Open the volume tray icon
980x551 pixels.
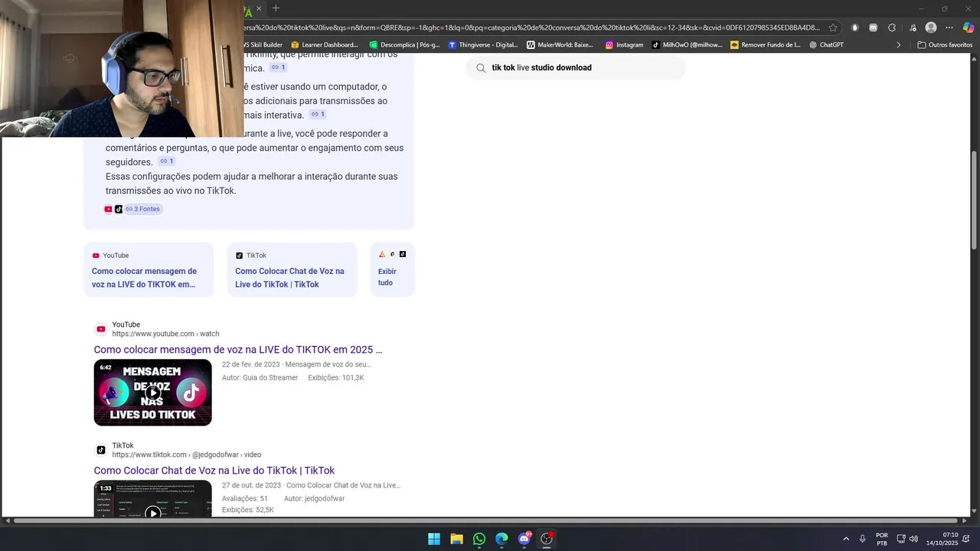[x=913, y=539]
